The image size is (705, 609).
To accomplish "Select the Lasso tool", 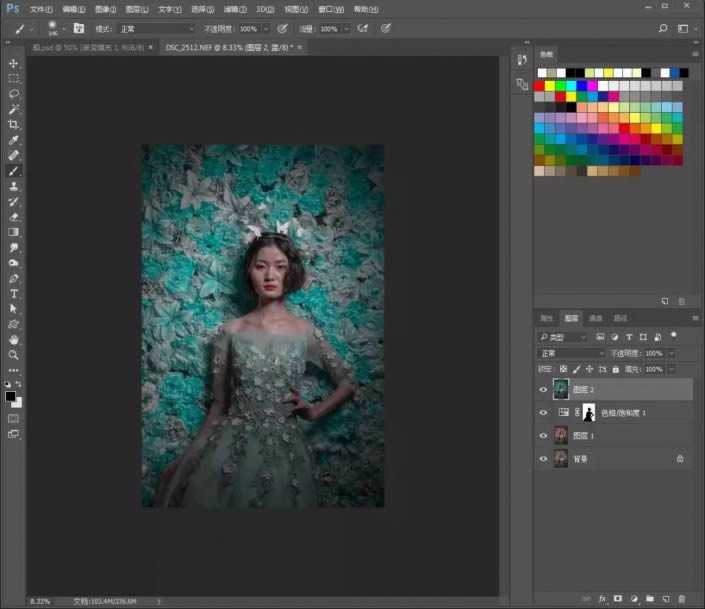I will click(14, 93).
